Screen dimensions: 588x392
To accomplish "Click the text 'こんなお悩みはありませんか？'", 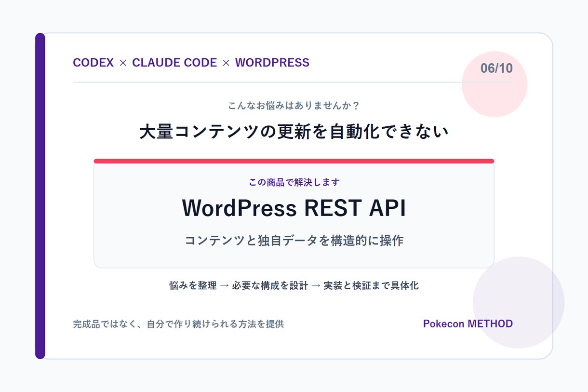I will 294,105.
